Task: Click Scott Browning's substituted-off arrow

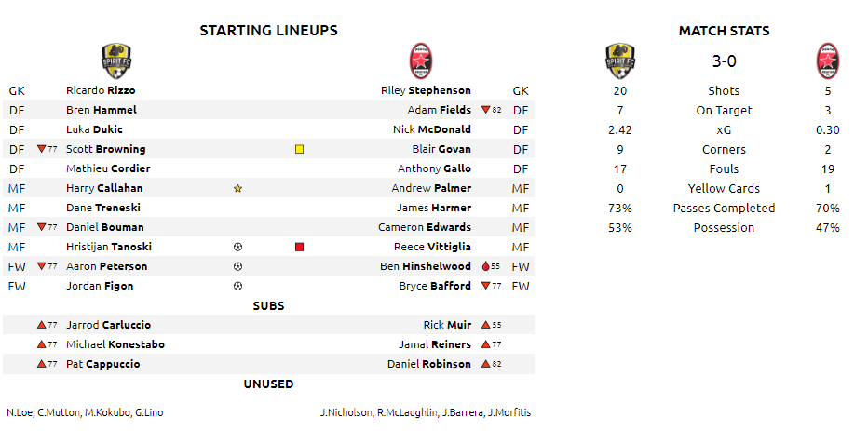Action: click(x=42, y=149)
